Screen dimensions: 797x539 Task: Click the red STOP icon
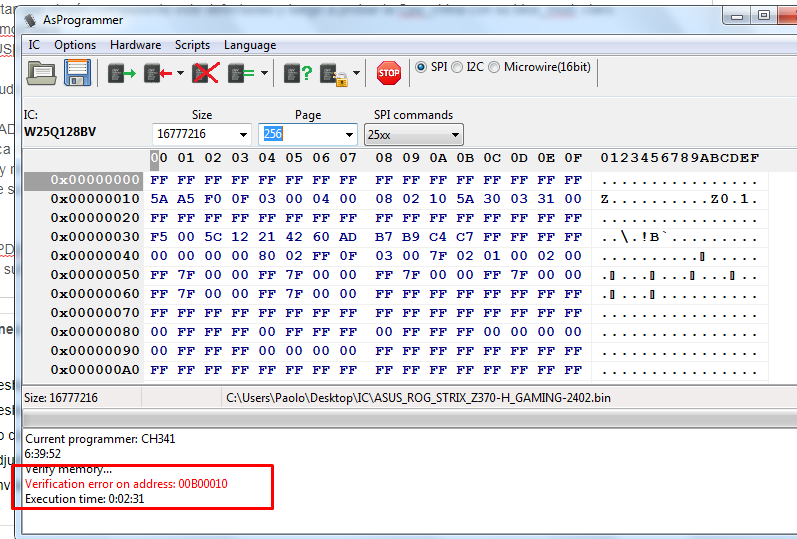coord(389,73)
